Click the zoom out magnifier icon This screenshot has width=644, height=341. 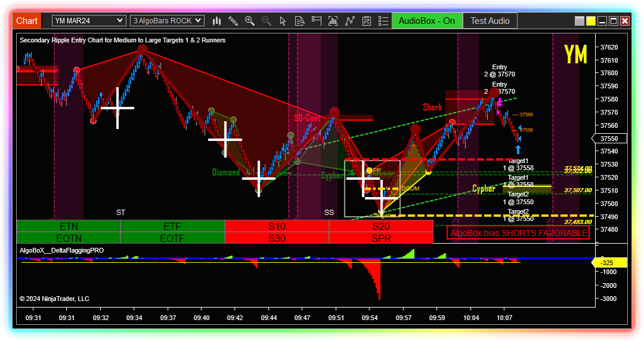266,21
